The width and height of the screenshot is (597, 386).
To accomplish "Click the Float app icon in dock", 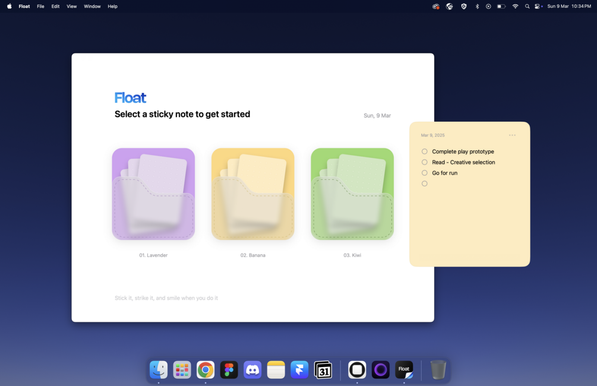I will 404,370.
